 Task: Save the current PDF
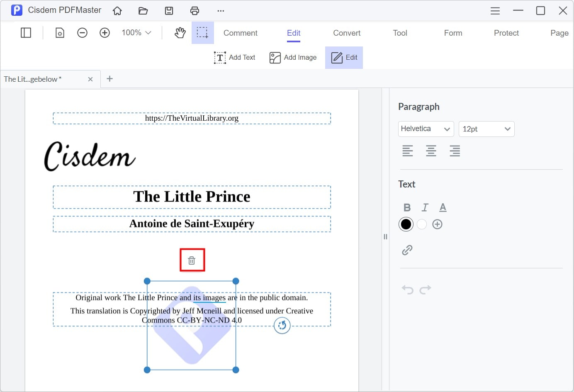(169, 10)
